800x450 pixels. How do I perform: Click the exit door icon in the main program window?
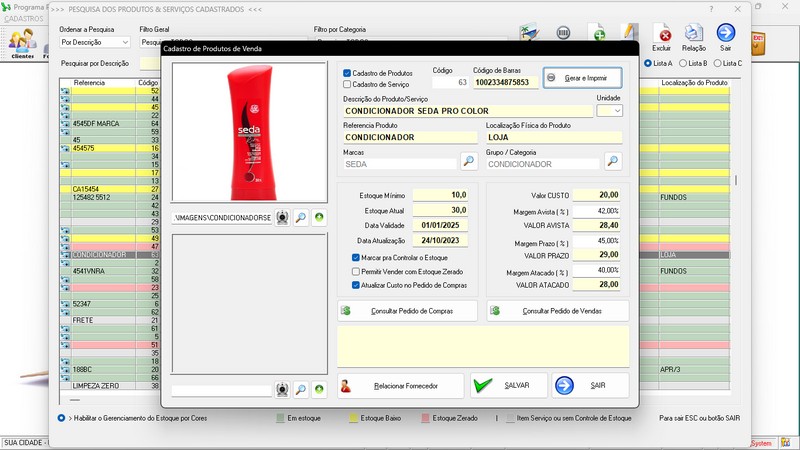pyautogui.click(x=758, y=44)
